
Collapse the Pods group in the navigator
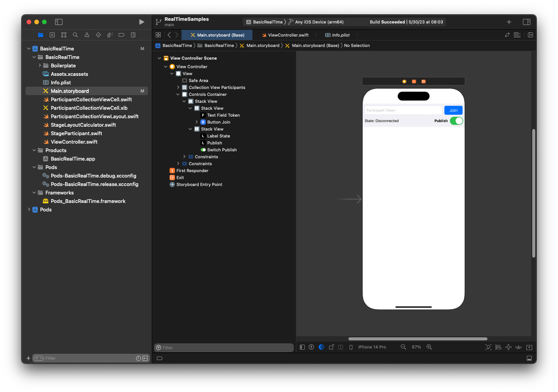(x=34, y=167)
